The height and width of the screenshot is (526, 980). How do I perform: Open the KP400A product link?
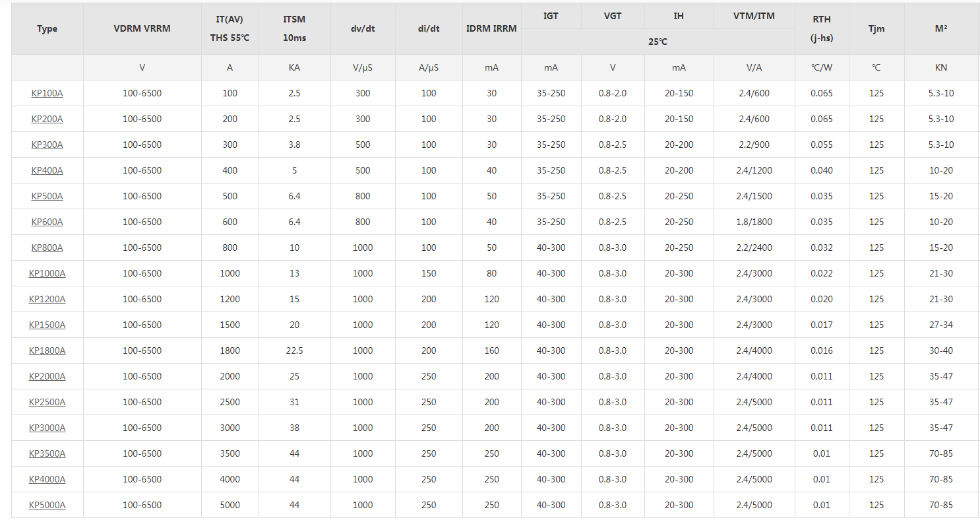(47, 170)
